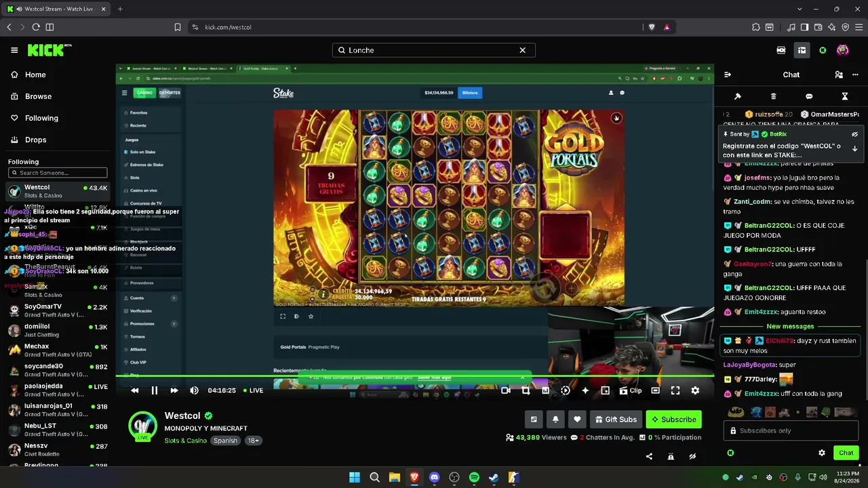Click the Gift Subs button

tap(616, 420)
